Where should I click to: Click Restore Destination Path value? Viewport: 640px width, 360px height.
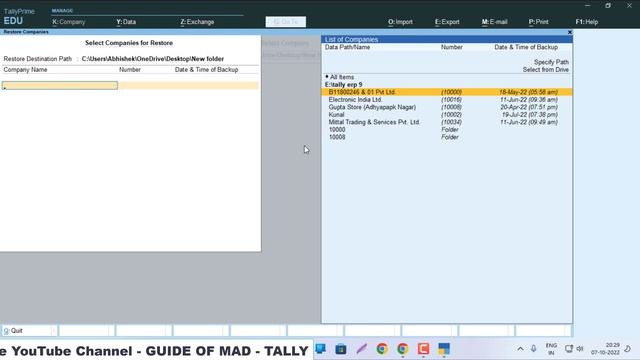pyautogui.click(x=153, y=59)
